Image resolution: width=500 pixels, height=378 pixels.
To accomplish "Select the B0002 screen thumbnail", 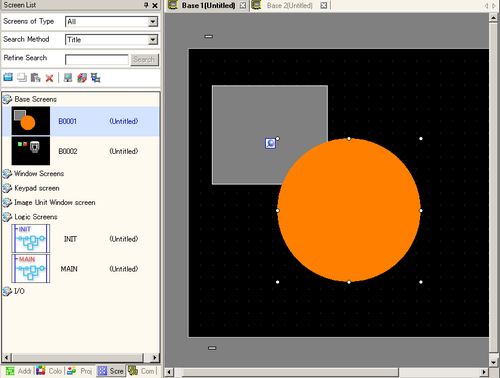I will pyautogui.click(x=31, y=151).
